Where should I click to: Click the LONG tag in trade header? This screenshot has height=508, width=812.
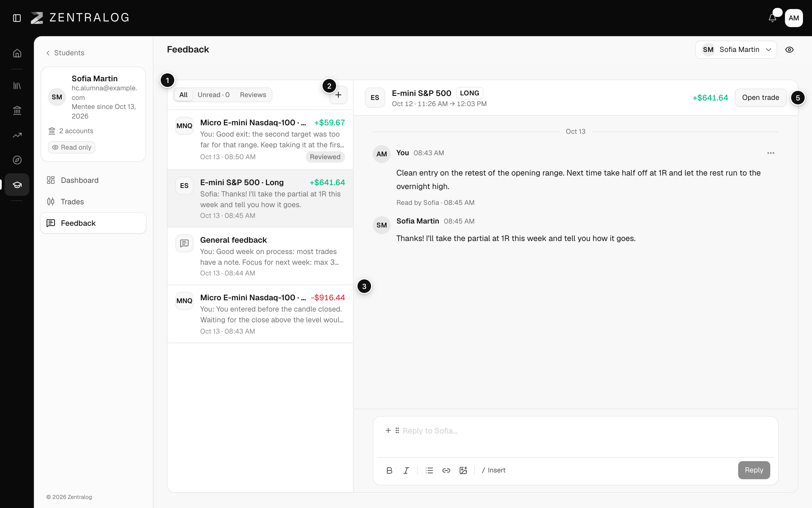[469, 93]
